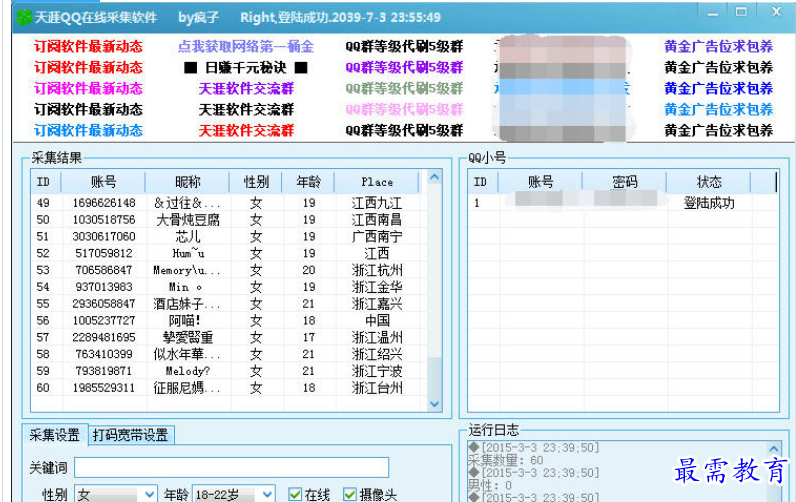Click the 关键词 input field

(x=231, y=467)
